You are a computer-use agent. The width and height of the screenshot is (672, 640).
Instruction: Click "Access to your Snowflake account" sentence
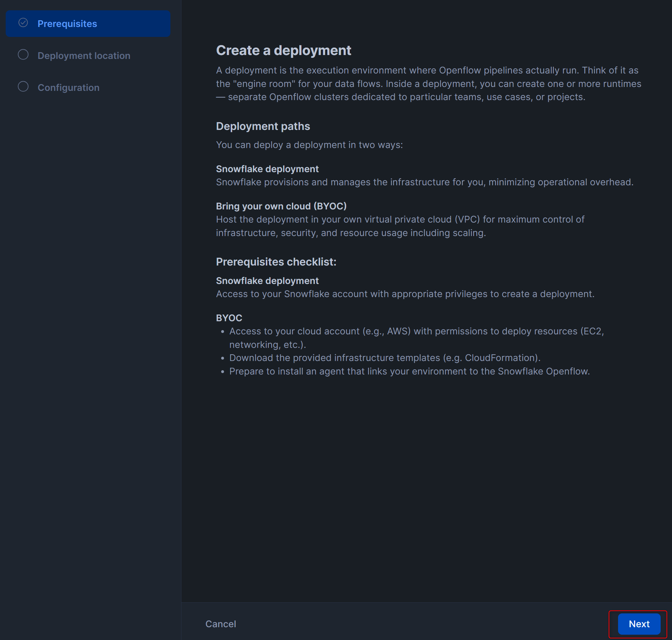(x=405, y=294)
